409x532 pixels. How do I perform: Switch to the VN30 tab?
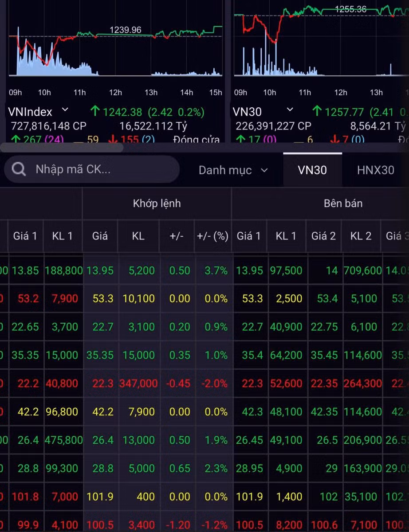pyautogui.click(x=312, y=170)
